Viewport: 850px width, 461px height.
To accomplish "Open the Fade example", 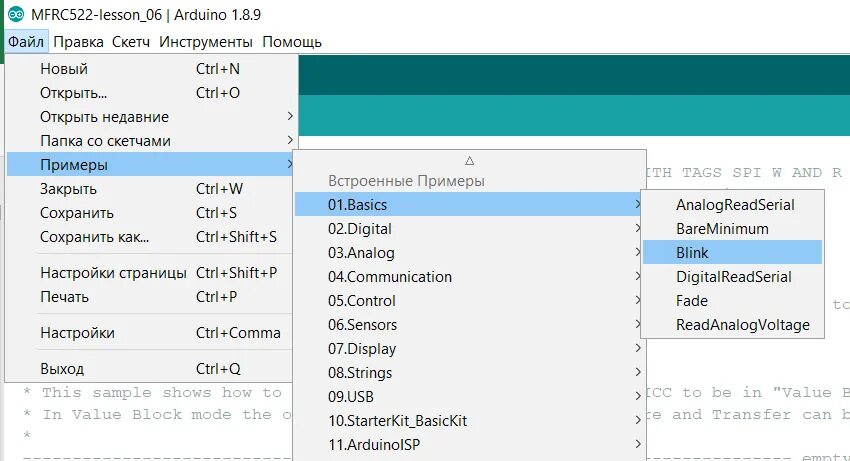I will tap(732, 300).
